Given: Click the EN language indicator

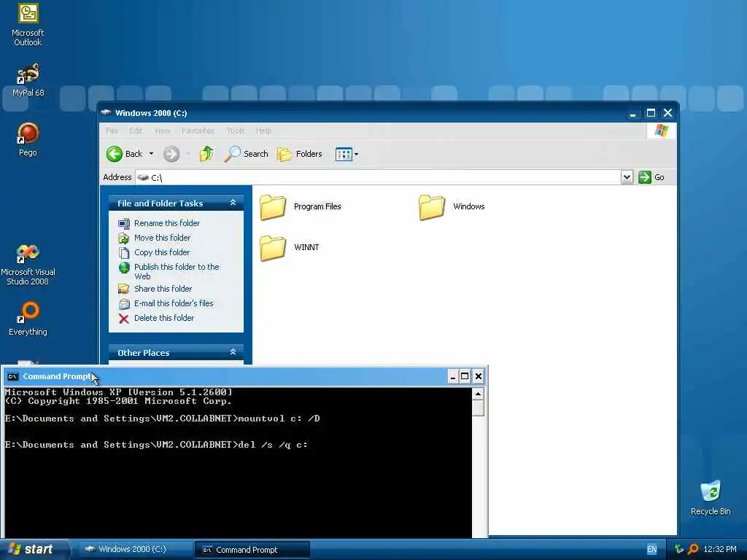Looking at the screenshot, I should [x=651, y=550].
